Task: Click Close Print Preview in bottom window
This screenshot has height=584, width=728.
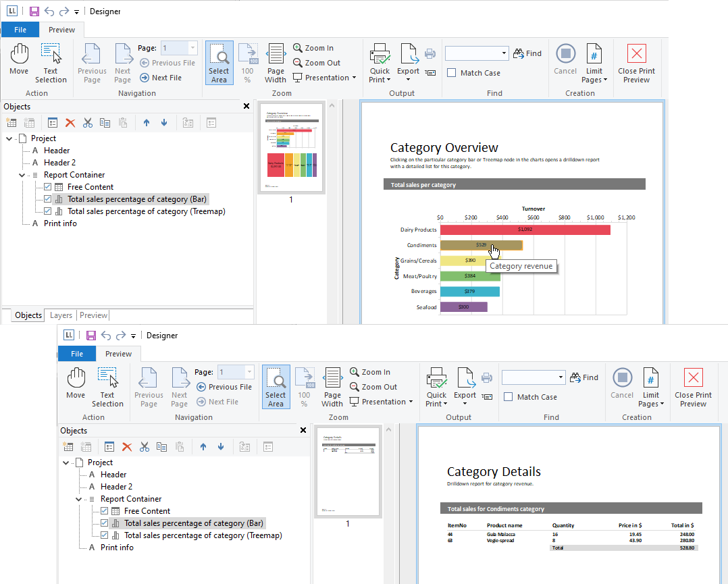Action: 693,387
